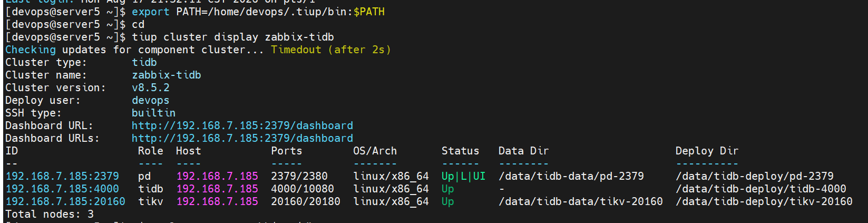Click the Up|L|UI status of pd
This screenshot has height=223, width=868.
click(463, 176)
